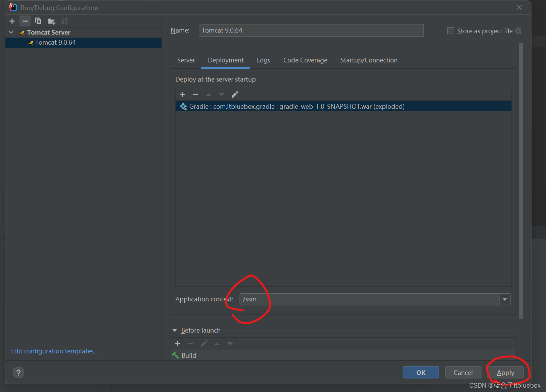Confirm the dialog with OK
Screen dimensions: 546x392
[x=421, y=373]
